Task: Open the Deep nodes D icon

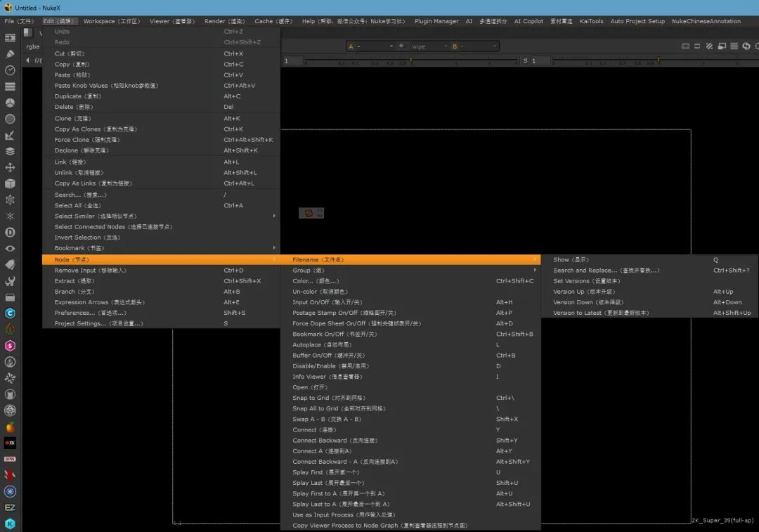Action: pos(10,233)
